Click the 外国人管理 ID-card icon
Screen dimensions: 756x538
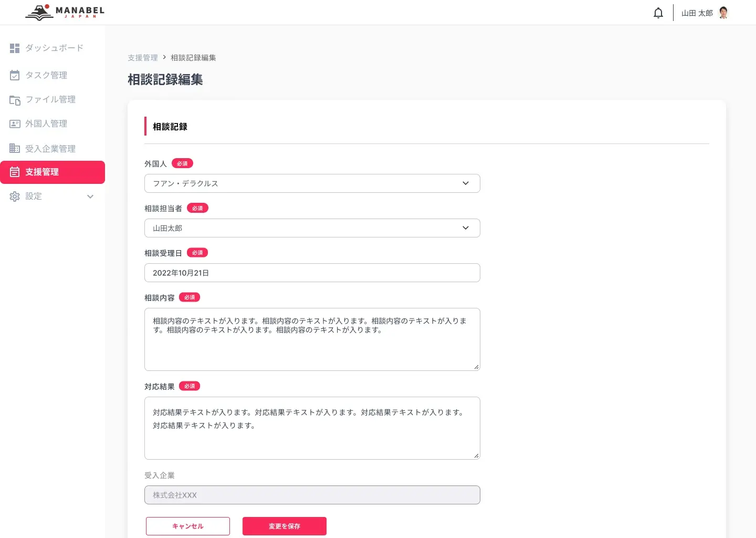15,123
